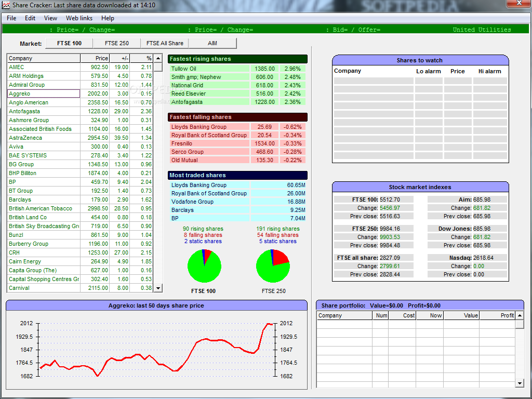Select Antofagasta in the company list
This screenshot has height=399, width=532.
(x=81, y=111)
